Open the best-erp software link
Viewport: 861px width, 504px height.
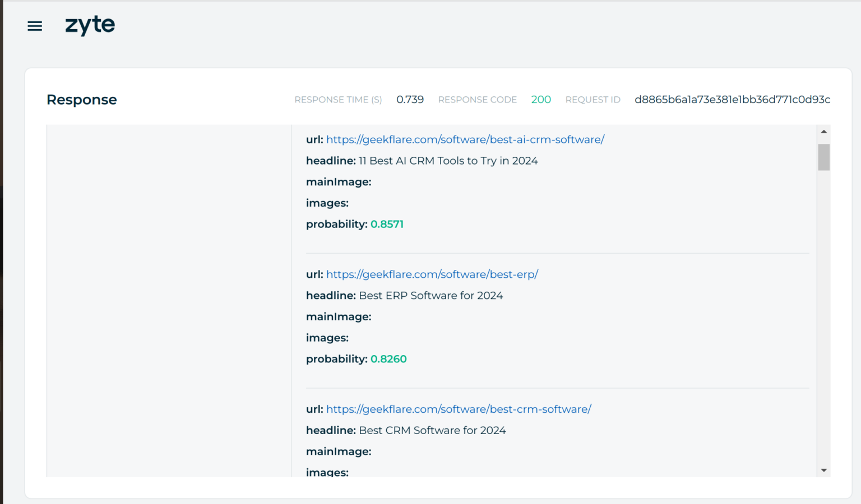pos(432,274)
